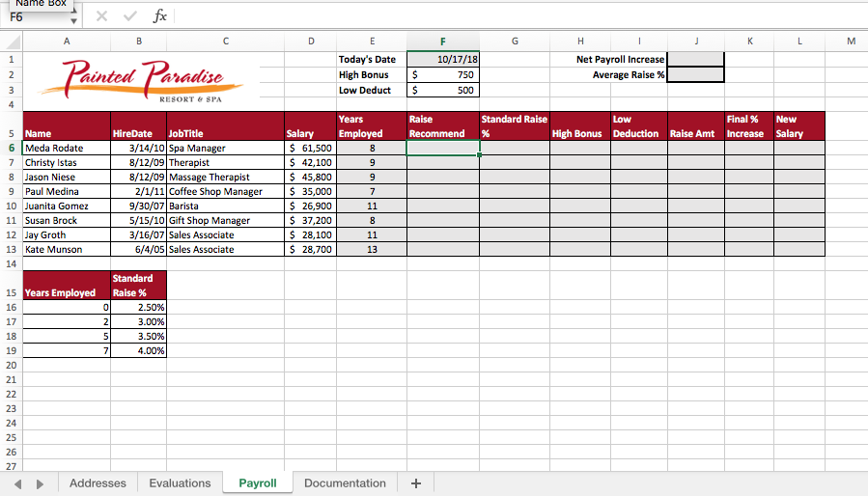
Task: Select column F header
Action: pyautogui.click(x=443, y=41)
